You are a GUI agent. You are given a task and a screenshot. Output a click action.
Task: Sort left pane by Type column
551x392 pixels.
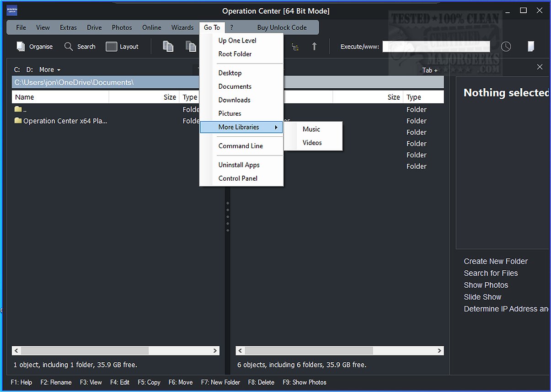[x=190, y=97]
